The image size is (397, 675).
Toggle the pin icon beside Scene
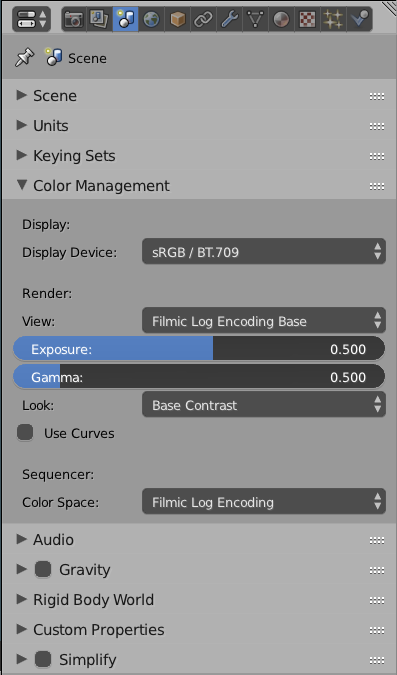pos(24,58)
